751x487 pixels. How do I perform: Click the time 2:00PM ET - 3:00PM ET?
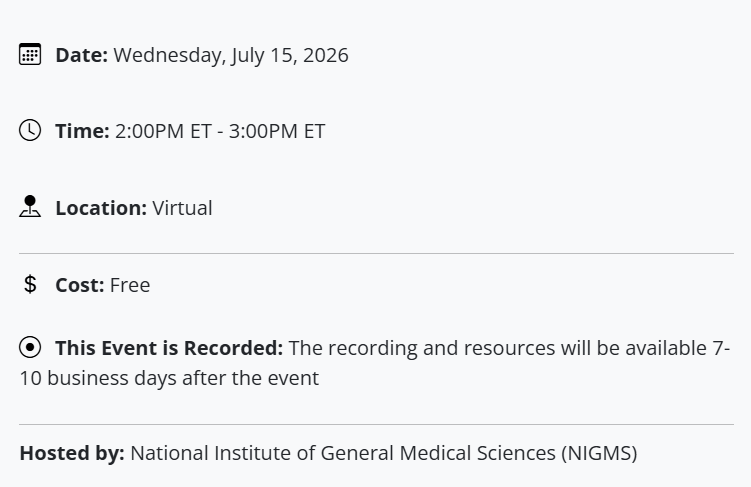[220, 131]
